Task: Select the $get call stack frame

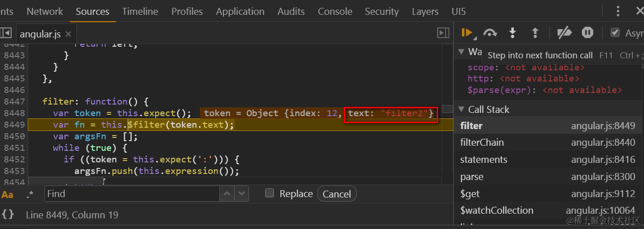Action: (549, 193)
